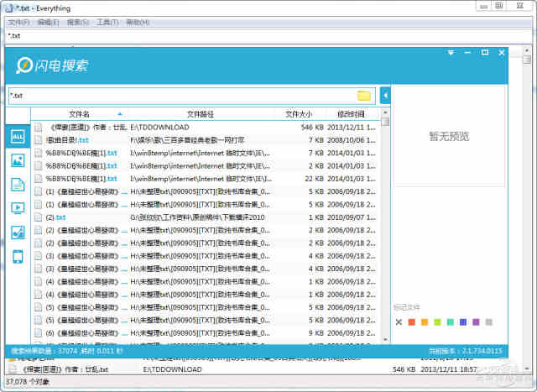The width and height of the screenshot is (537, 392).
Task: Sort by 修改时间 column header
Action: click(351, 114)
